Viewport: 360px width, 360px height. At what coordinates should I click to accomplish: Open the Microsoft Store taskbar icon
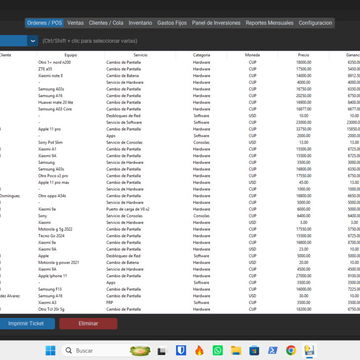tap(254, 350)
